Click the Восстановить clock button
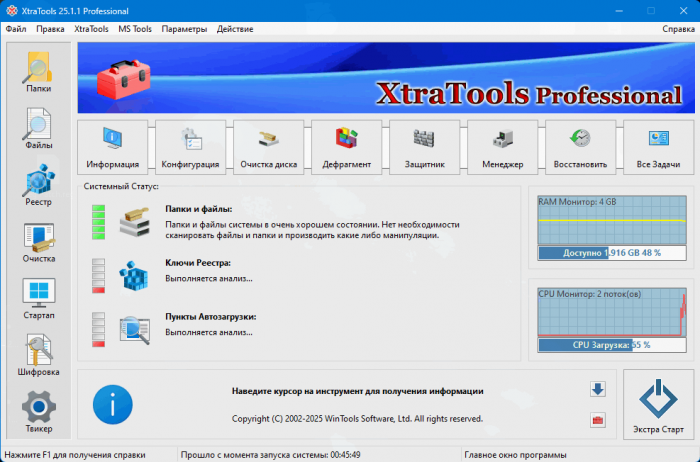 (580, 147)
